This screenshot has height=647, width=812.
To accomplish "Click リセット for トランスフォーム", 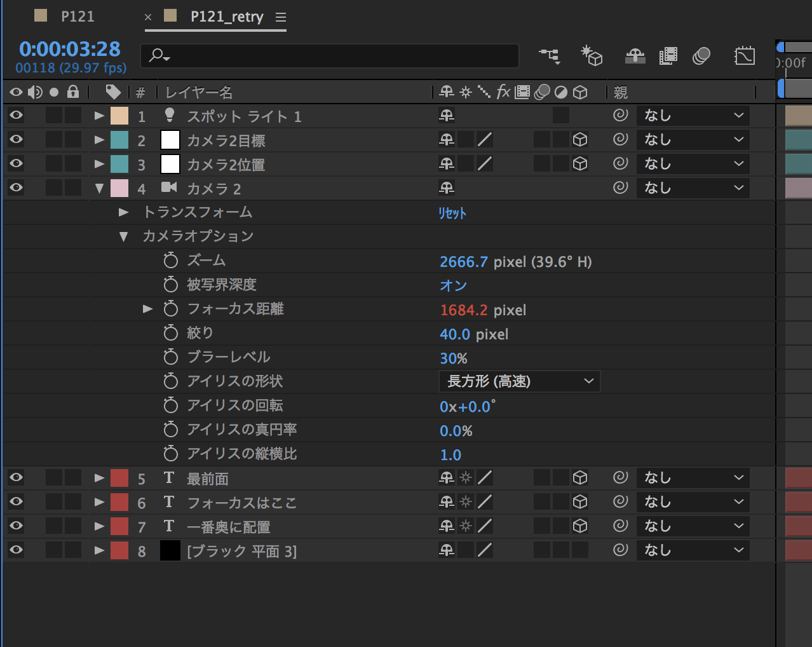I will (453, 214).
